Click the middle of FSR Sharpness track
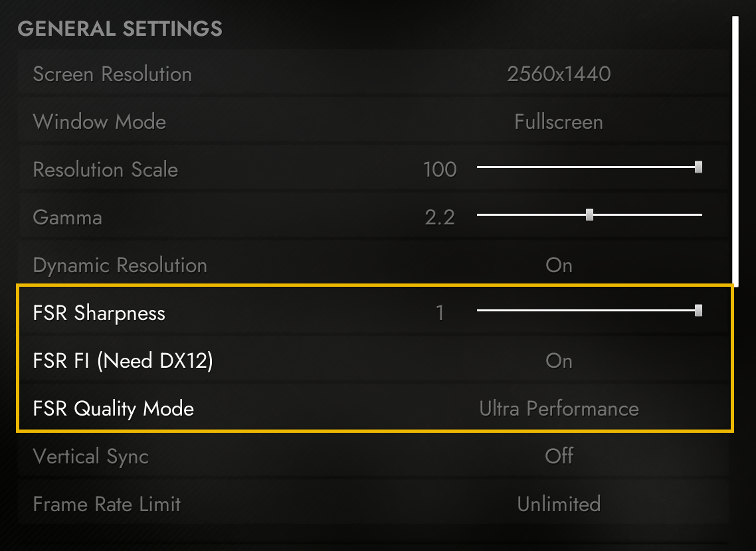The image size is (756, 551). pyautogui.click(x=589, y=310)
